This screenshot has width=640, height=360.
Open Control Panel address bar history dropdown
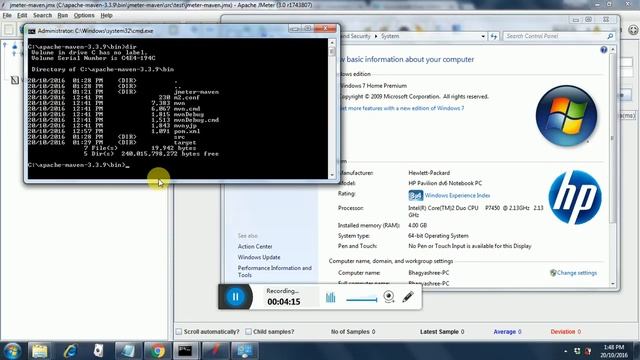tap(483, 36)
